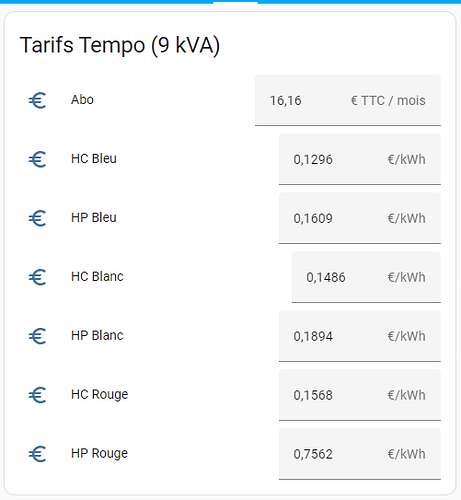Open the HP Blanc entity label
Image resolution: width=461 pixels, height=500 pixels.
pyautogui.click(x=97, y=335)
